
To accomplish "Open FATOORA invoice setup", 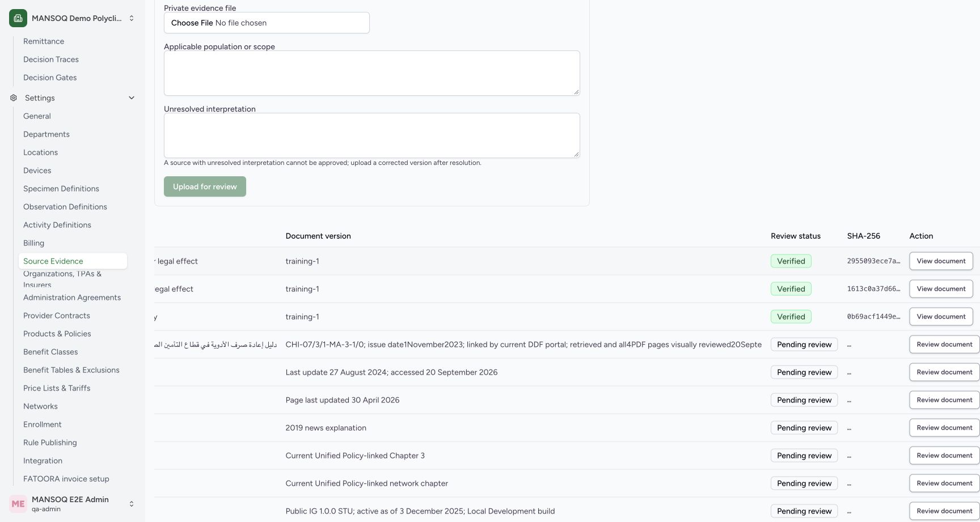I will pyautogui.click(x=66, y=479).
